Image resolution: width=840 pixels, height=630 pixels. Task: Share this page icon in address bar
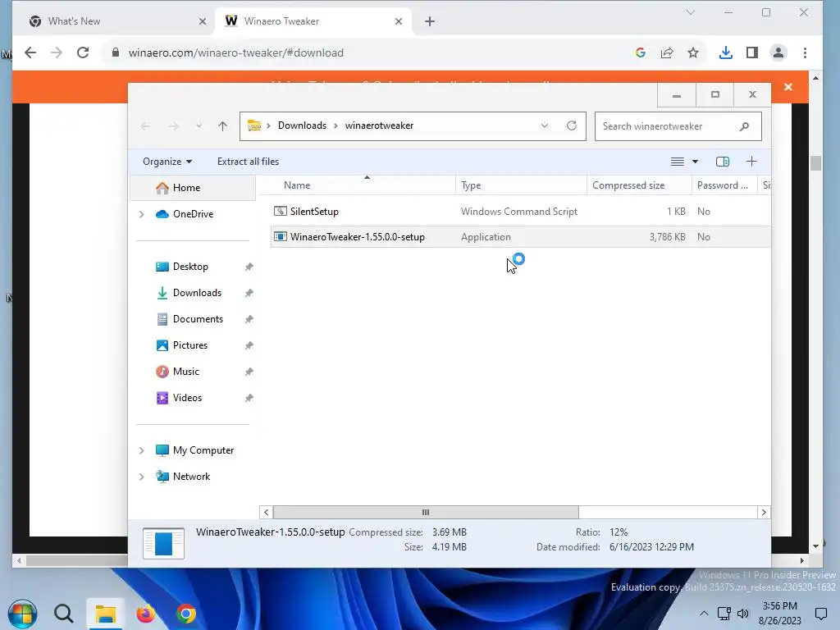click(x=667, y=52)
